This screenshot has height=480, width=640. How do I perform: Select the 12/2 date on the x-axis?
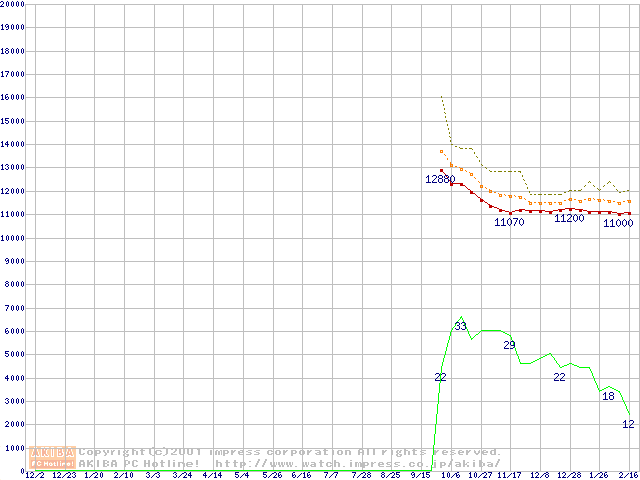coord(33,475)
